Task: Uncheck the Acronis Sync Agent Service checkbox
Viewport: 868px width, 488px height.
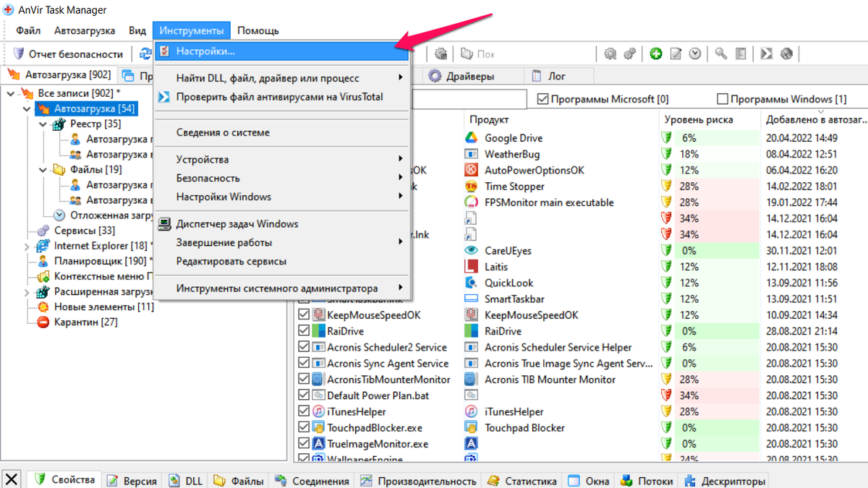Action: pyautogui.click(x=304, y=364)
